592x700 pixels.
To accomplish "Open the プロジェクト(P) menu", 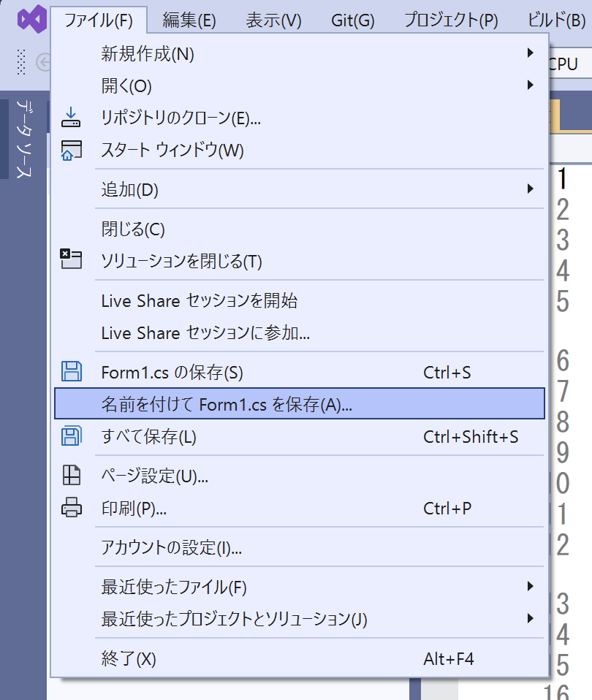I will [x=451, y=20].
